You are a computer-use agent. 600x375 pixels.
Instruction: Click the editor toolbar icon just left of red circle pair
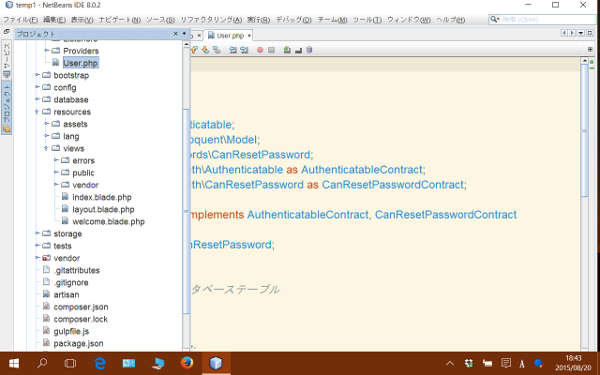(244, 50)
